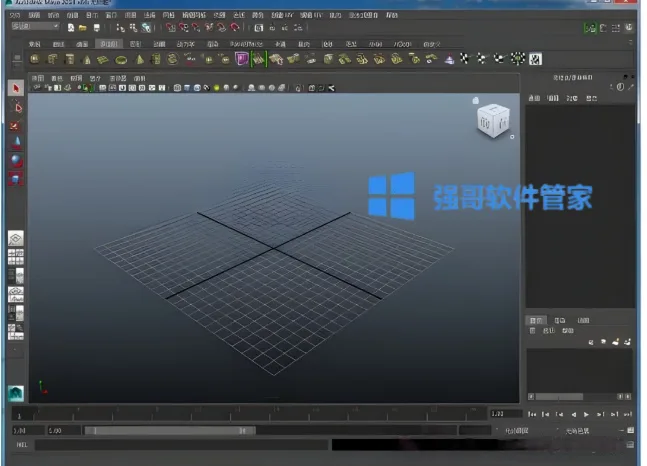The image size is (647, 466).
Task: Create a polygon cylinder from shelf
Action: click(x=69, y=59)
